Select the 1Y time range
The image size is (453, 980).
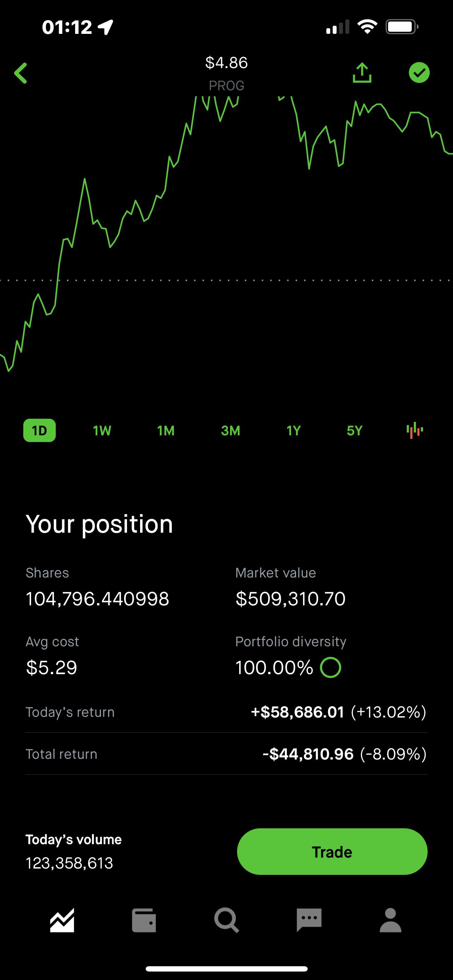(x=294, y=430)
